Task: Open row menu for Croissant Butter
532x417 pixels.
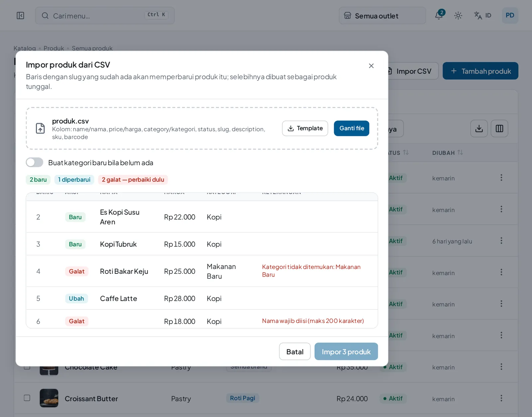Action: tap(501, 398)
